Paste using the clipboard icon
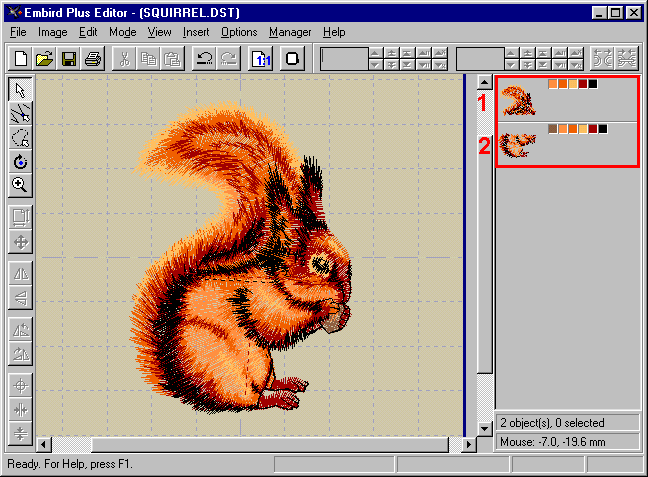Image resolution: width=648 pixels, height=477 pixels. click(x=172, y=59)
